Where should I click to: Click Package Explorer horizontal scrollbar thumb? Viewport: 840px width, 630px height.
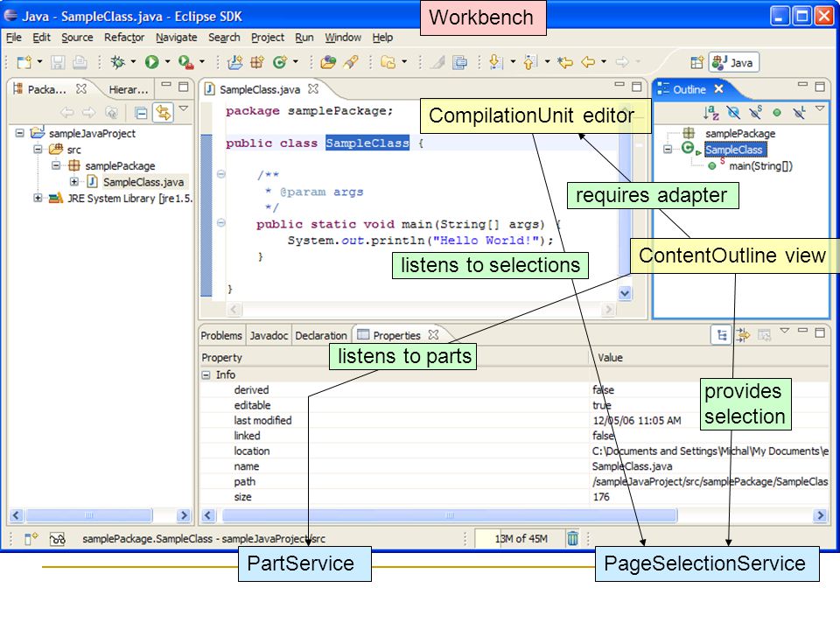88,515
